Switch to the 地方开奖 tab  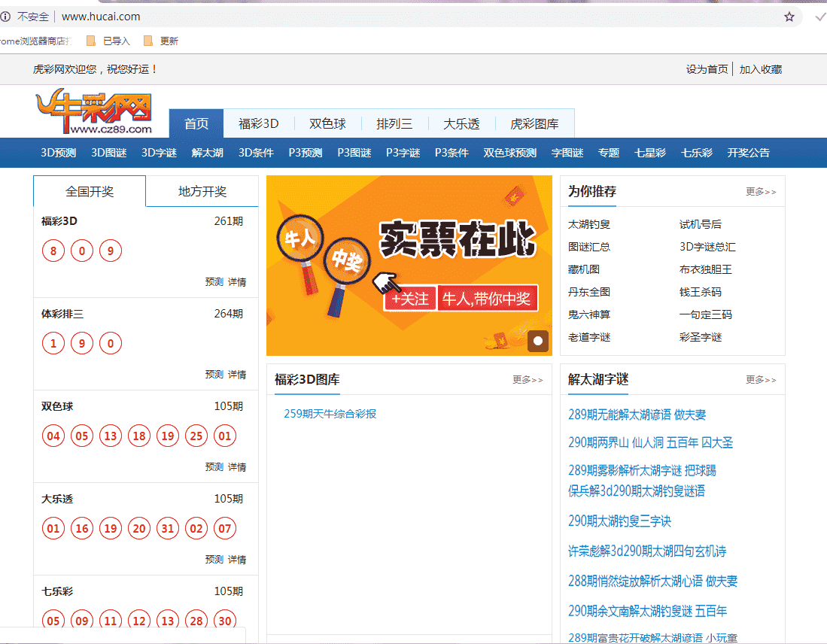coord(203,191)
